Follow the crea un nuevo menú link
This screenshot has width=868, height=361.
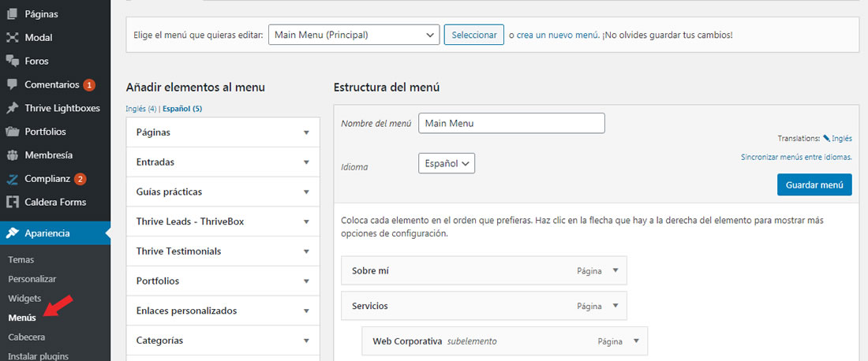[557, 34]
